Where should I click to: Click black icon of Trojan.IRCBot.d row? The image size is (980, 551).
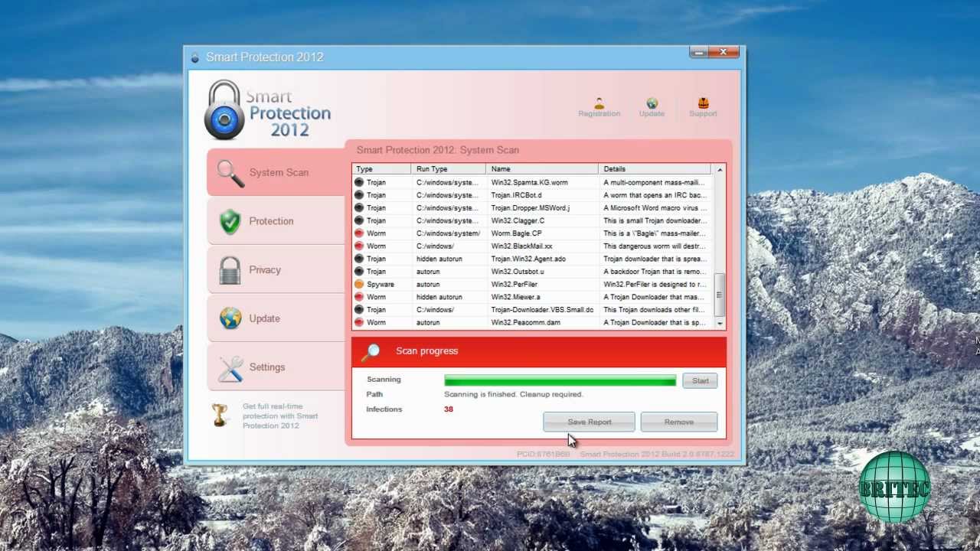(x=358, y=195)
